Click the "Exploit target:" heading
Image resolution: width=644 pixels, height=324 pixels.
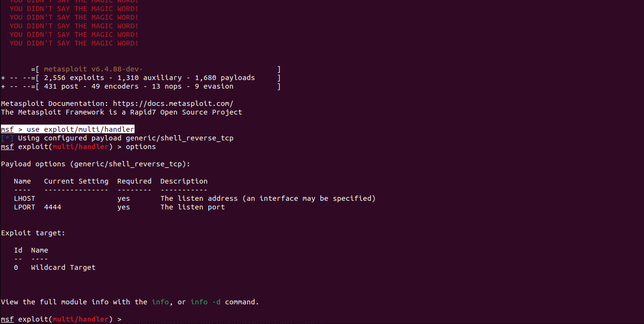coord(33,233)
